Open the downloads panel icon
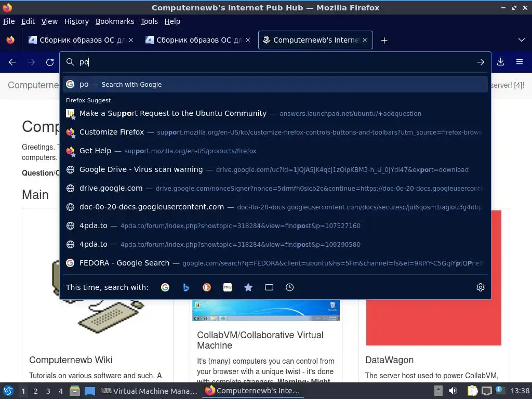Viewport: 532px width, 399px height. click(x=500, y=62)
